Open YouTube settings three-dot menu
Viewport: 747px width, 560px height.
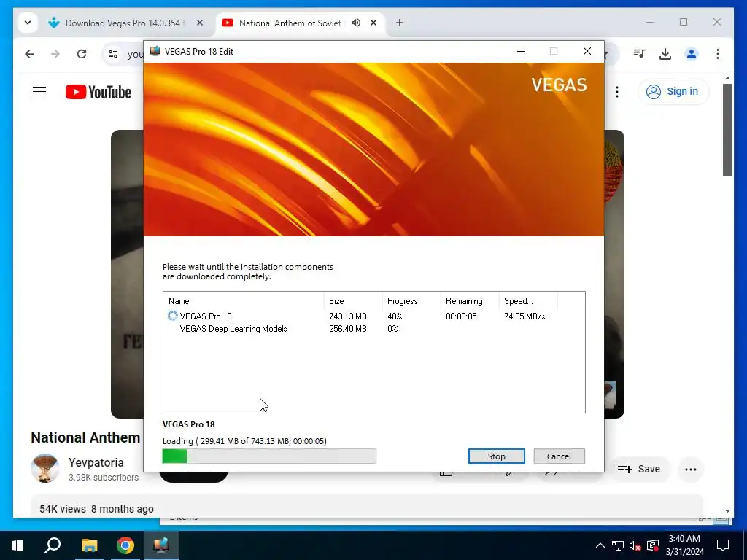(617, 91)
